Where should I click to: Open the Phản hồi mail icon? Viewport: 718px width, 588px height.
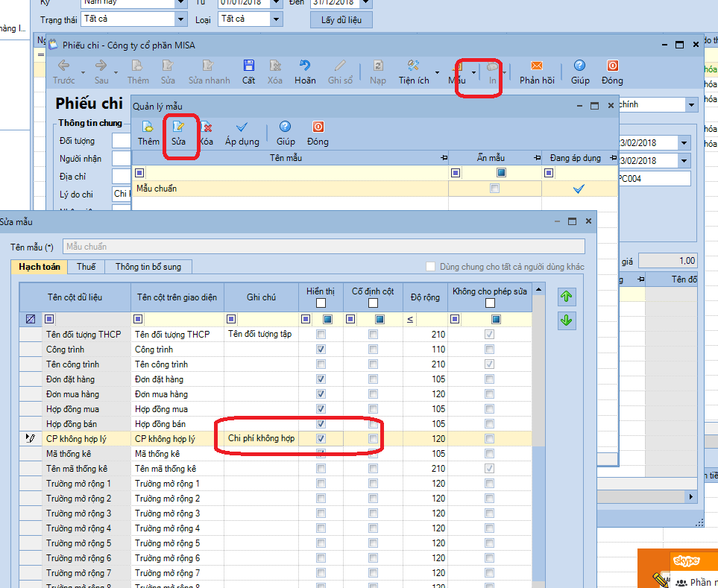(x=537, y=66)
